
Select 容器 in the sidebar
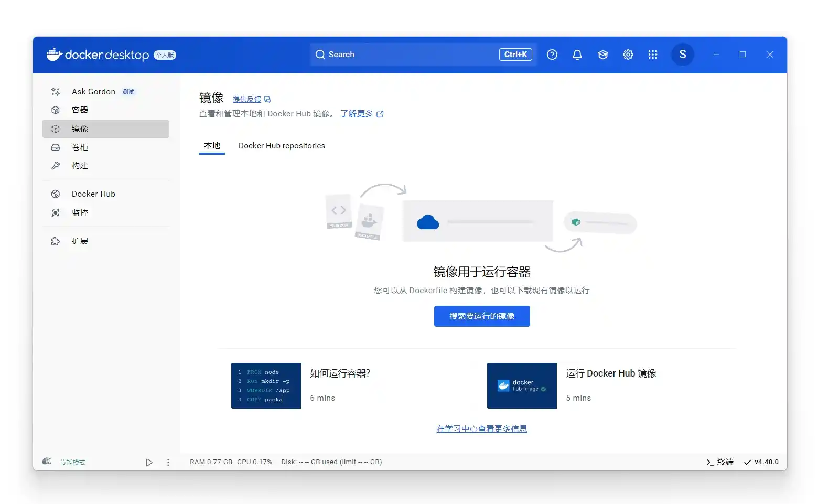click(80, 110)
